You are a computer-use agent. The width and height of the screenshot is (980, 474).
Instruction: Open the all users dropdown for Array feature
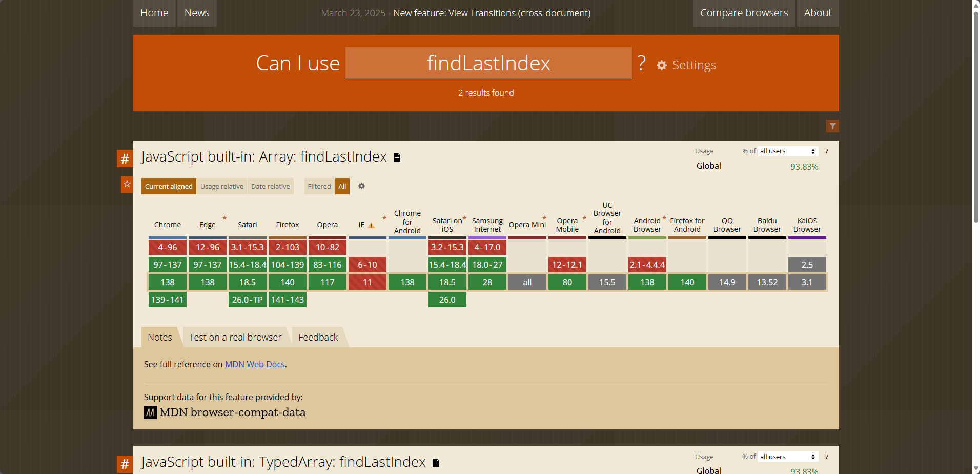788,151
